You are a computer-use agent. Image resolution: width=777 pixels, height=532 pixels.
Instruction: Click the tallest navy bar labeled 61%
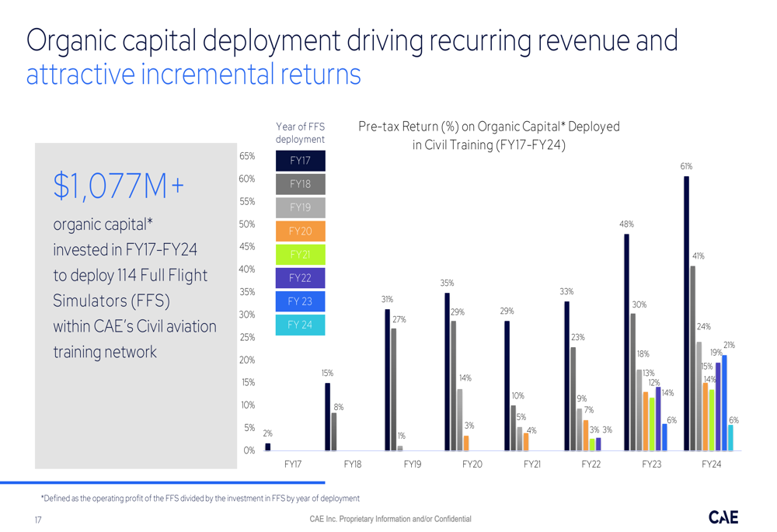686,314
